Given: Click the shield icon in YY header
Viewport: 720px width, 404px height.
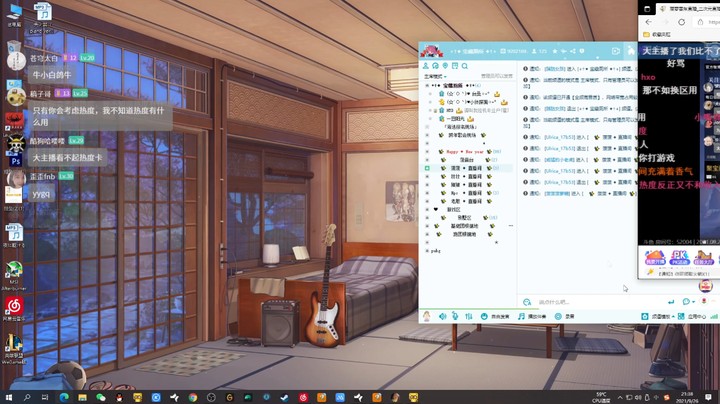Looking at the screenshot, I should coord(582,51).
